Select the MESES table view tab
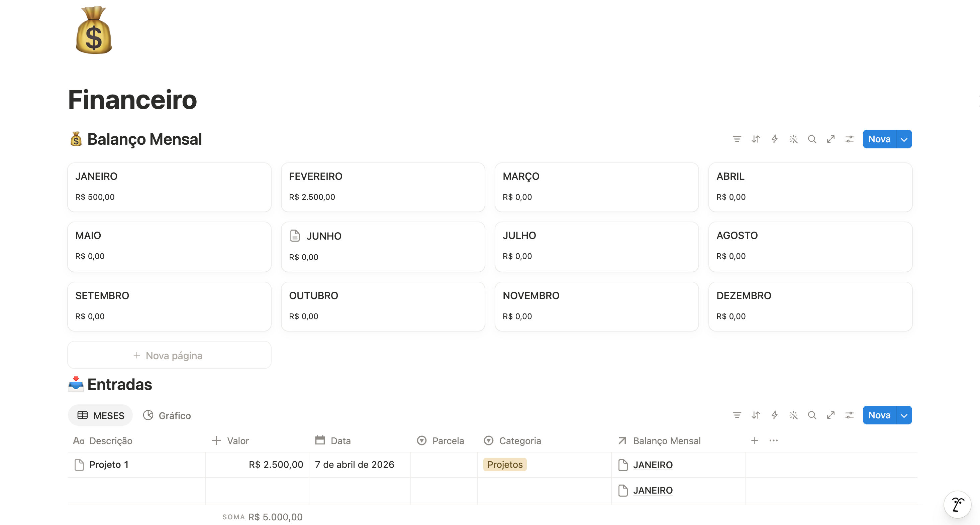Viewport: 980px width, 525px height. pyautogui.click(x=101, y=415)
